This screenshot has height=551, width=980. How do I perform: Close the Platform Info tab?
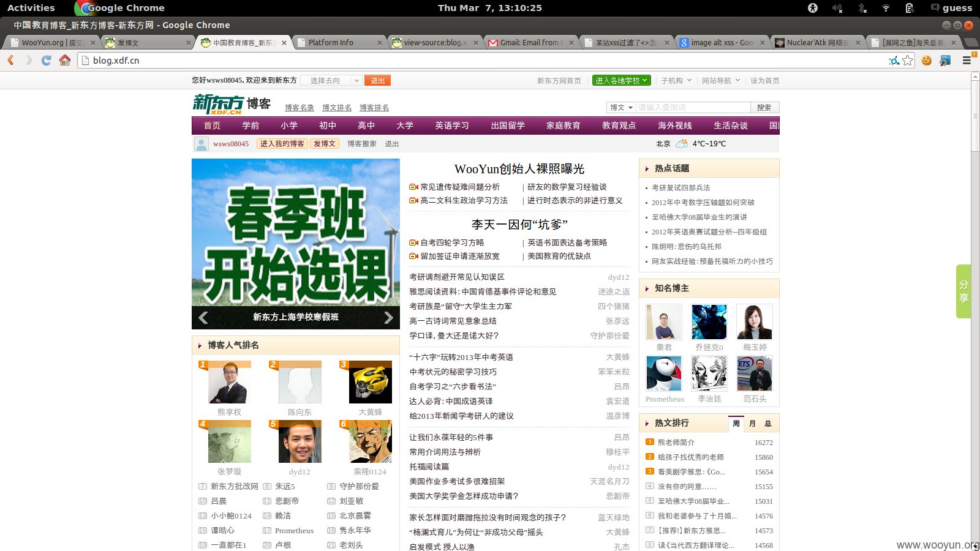[x=380, y=43]
